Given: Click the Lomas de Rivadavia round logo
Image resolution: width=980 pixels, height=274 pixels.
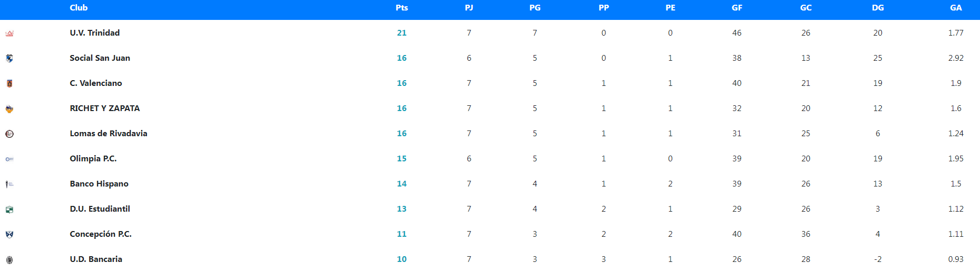Looking at the screenshot, I should pyautogui.click(x=9, y=134).
